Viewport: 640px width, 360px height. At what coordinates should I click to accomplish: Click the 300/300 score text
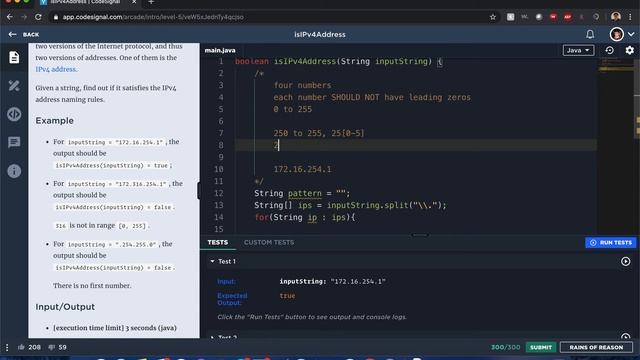[505, 347]
